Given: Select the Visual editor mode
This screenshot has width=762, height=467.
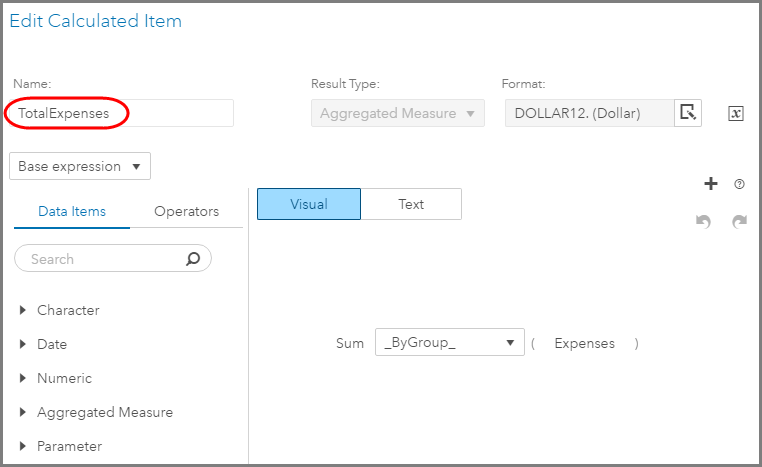Looking at the screenshot, I should click(309, 204).
